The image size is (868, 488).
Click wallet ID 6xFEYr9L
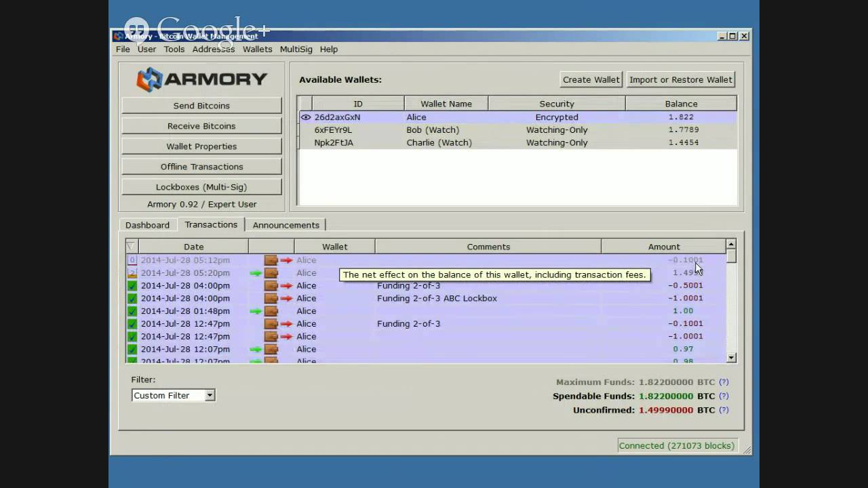click(x=333, y=130)
